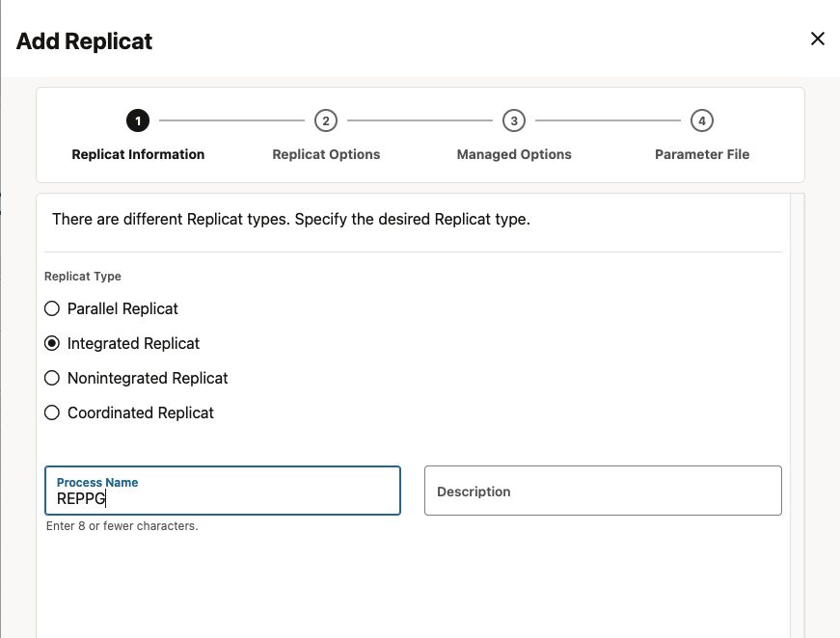Click inside the Description field
Screen dimensions: 840x638
coord(602,491)
